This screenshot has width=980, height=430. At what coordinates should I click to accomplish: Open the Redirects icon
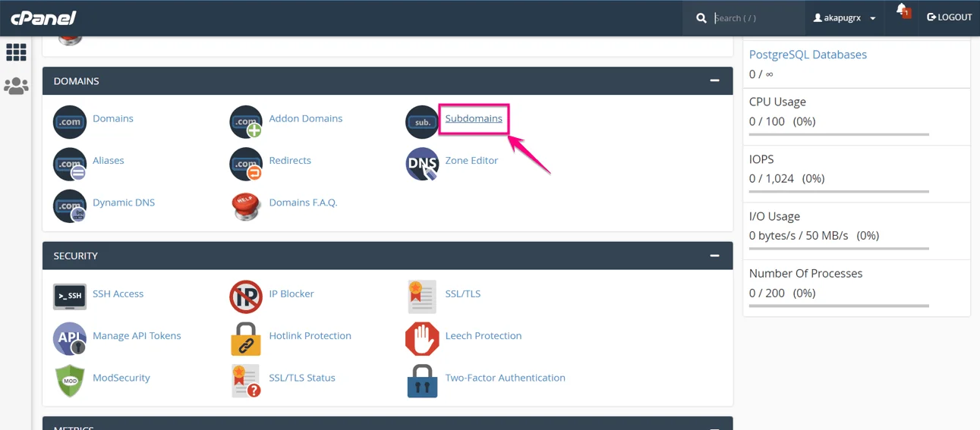[246, 164]
